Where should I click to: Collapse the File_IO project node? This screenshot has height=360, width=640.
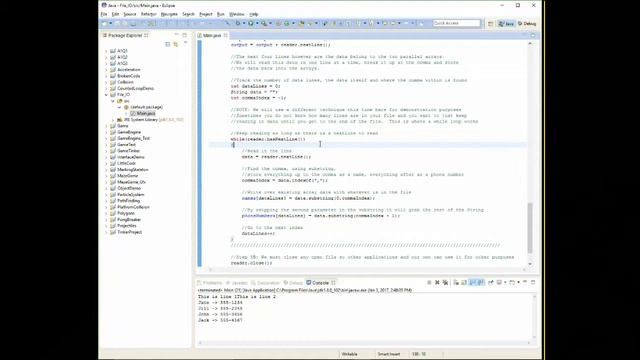point(107,95)
